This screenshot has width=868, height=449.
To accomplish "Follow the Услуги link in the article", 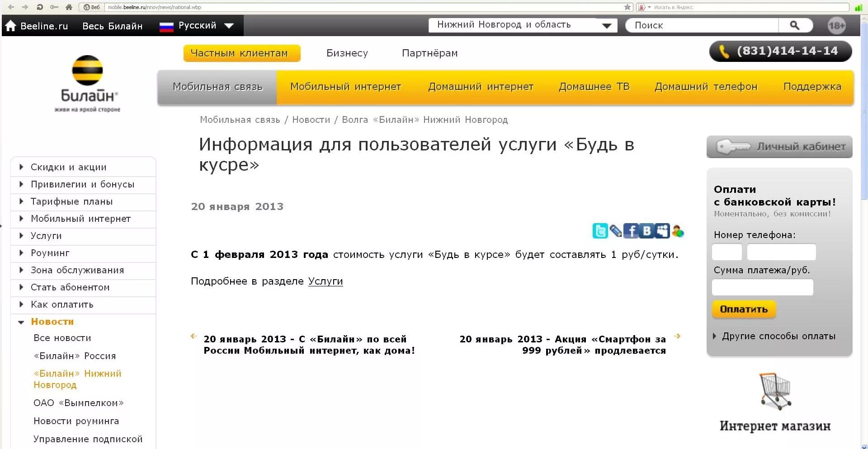I will pyautogui.click(x=325, y=281).
